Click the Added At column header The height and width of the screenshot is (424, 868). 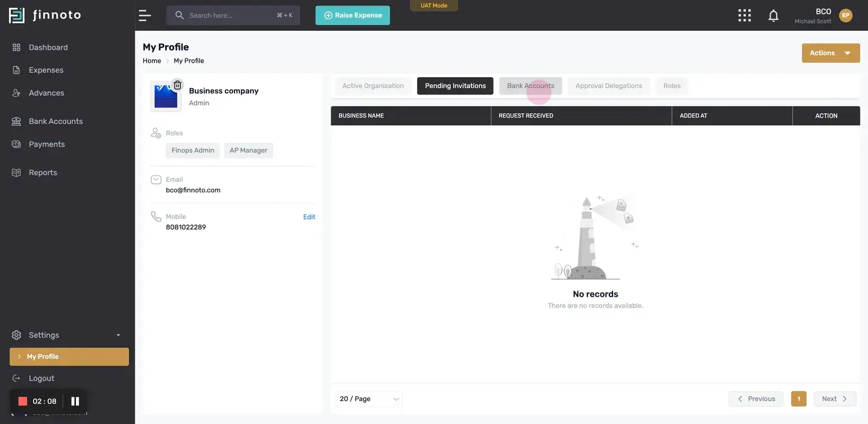click(732, 116)
